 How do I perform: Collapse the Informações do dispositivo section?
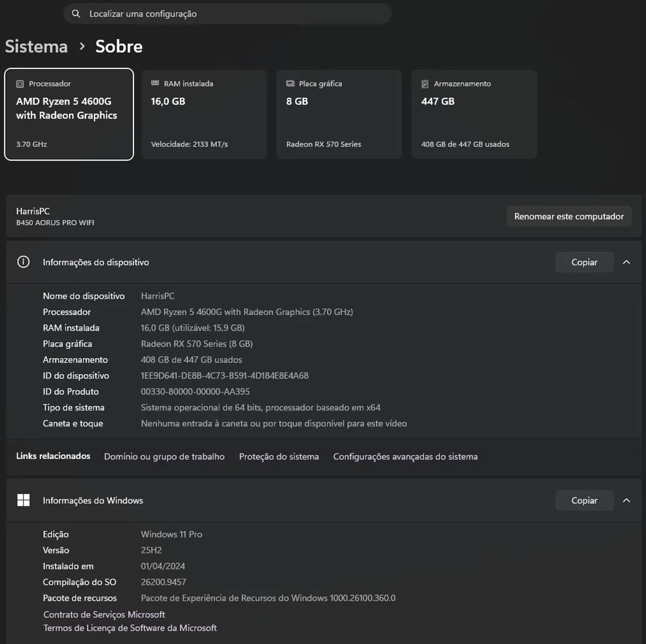coord(626,262)
